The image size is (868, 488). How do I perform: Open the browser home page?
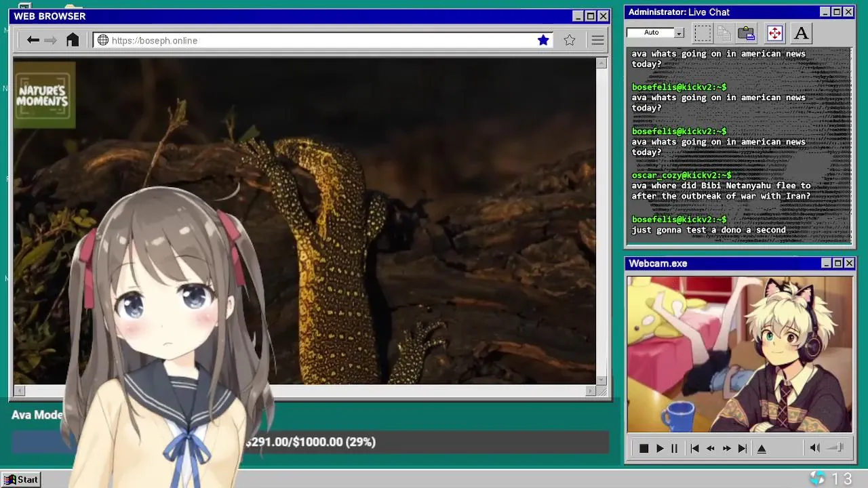pyautogui.click(x=73, y=40)
